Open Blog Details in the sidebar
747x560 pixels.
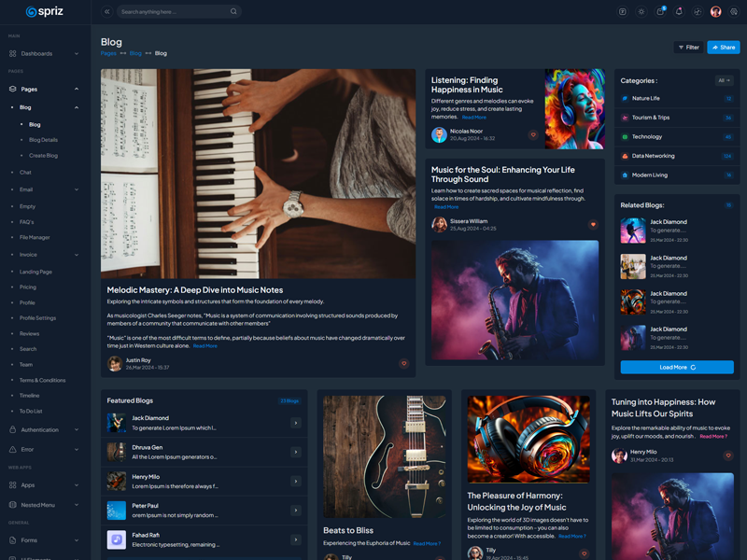[43, 140]
